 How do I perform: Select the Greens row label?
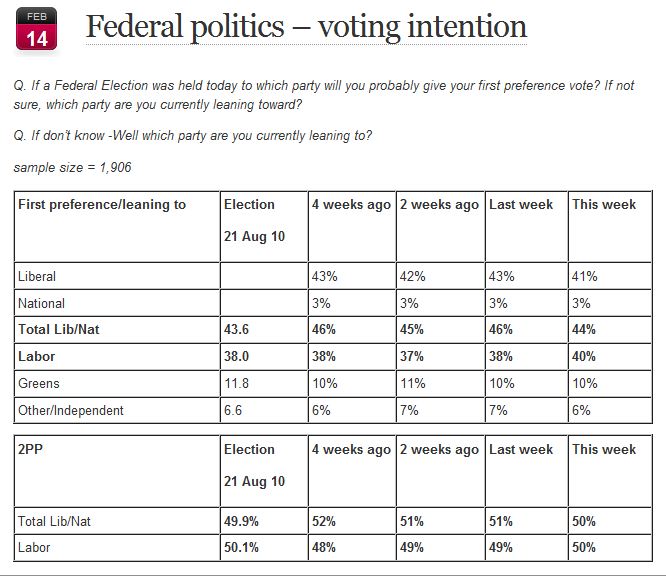tap(39, 383)
